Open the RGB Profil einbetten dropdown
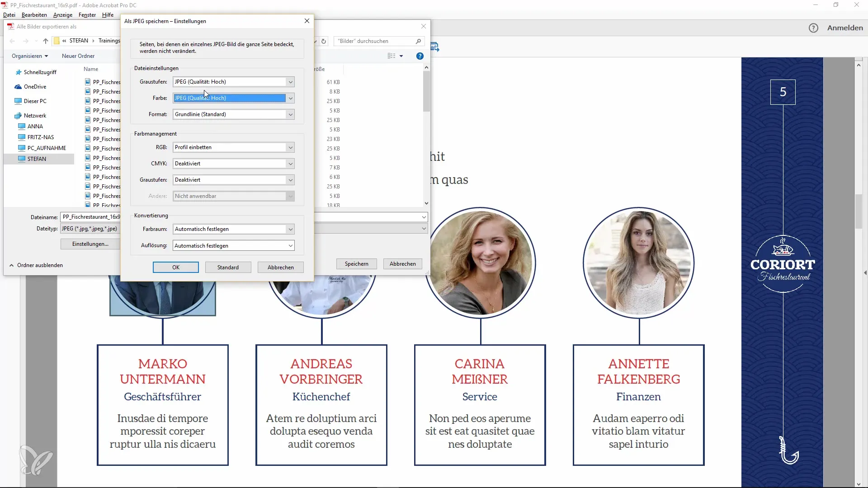The height and width of the screenshot is (488, 868). point(234,147)
